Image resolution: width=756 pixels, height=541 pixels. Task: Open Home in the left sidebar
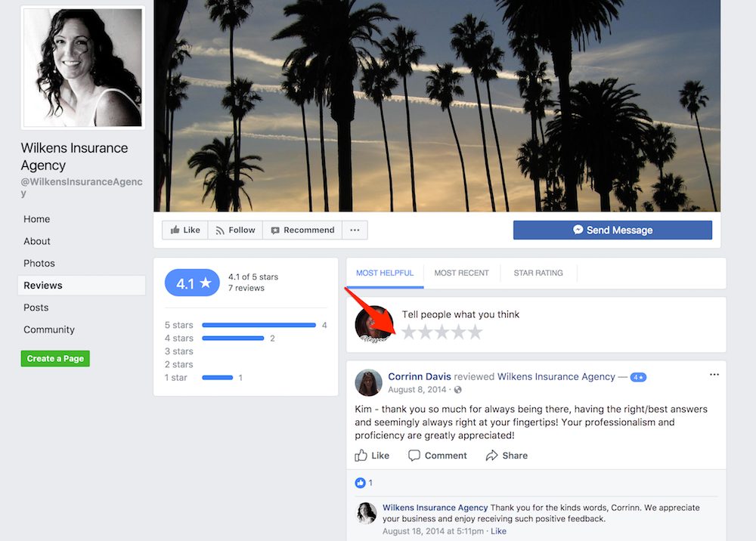point(36,219)
